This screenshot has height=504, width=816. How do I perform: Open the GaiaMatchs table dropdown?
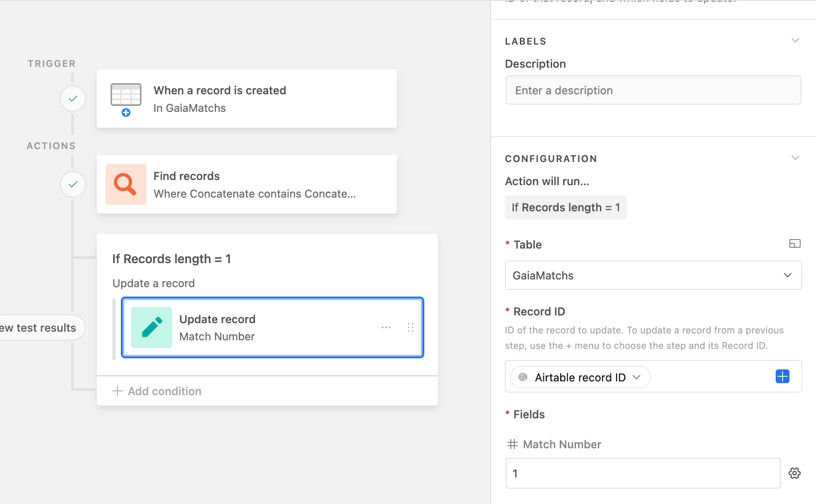click(653, 275)
